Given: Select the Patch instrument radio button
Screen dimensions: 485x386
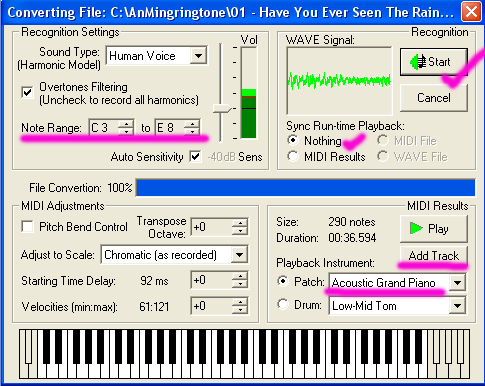Looking at the screenshot, I should (283, 281).
